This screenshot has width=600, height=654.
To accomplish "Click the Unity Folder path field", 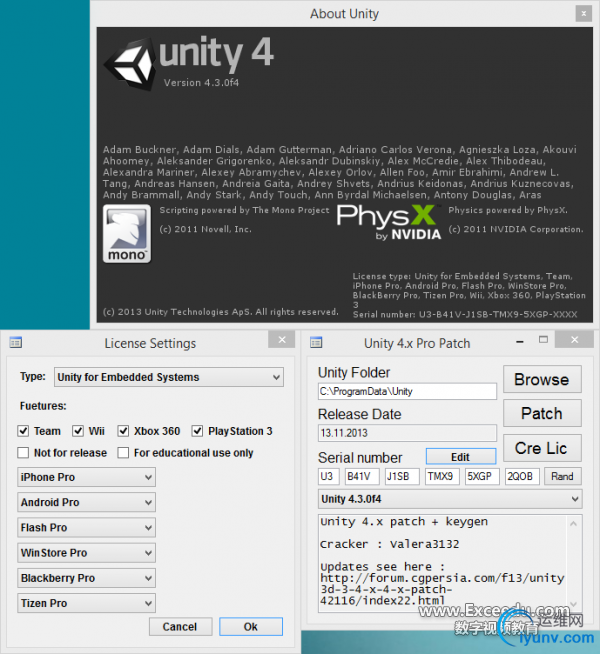I will click(x=407, y=391).
